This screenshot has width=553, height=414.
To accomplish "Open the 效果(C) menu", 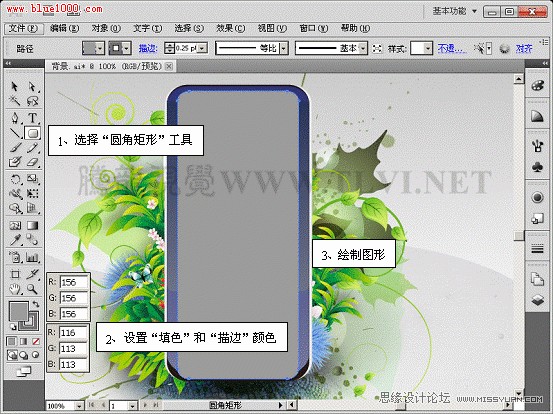I will click(x=231, y=29).
